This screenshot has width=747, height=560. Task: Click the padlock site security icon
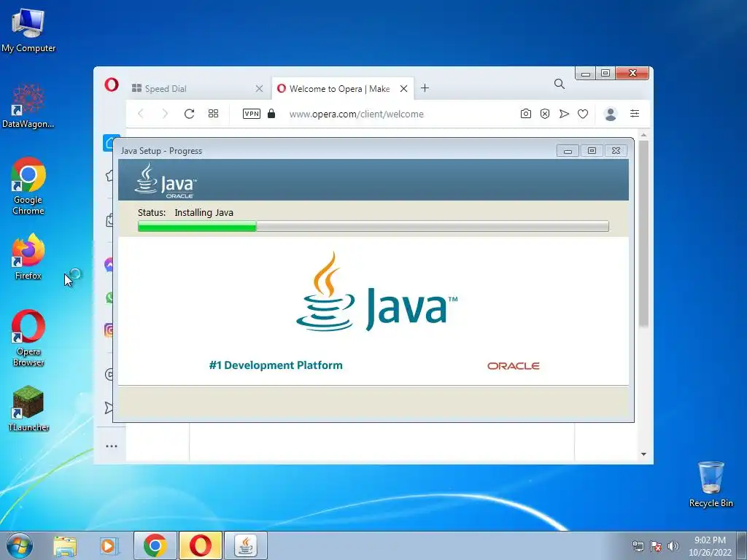(x=271, y=113)
